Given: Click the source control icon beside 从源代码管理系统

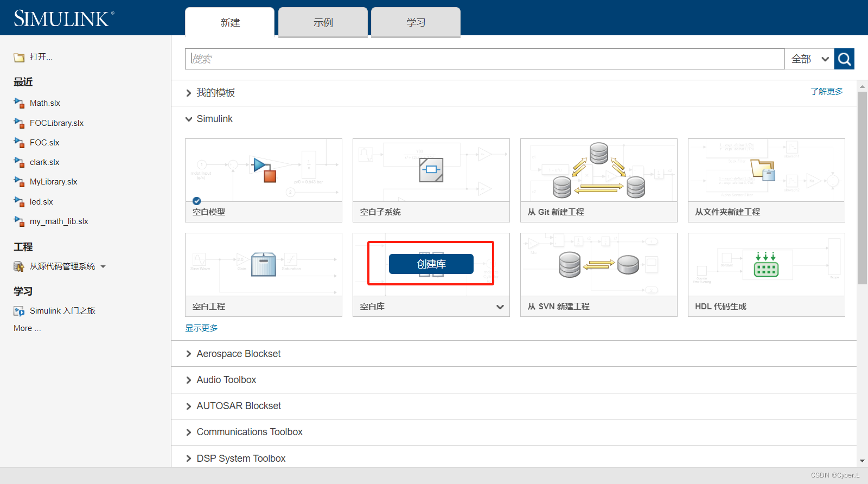Looking at the screenshot, I should pyautogui.click(x=19, y=266).
